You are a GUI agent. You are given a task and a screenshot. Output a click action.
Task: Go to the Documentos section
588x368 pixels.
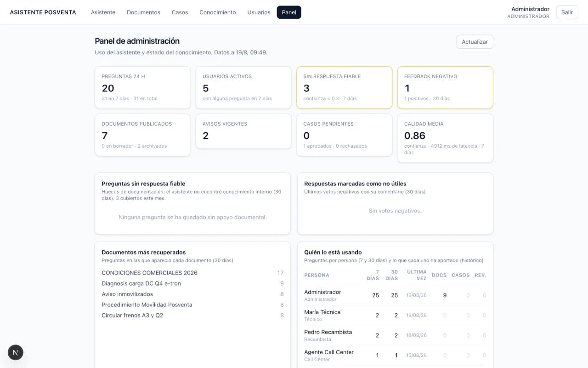[143, 12]
